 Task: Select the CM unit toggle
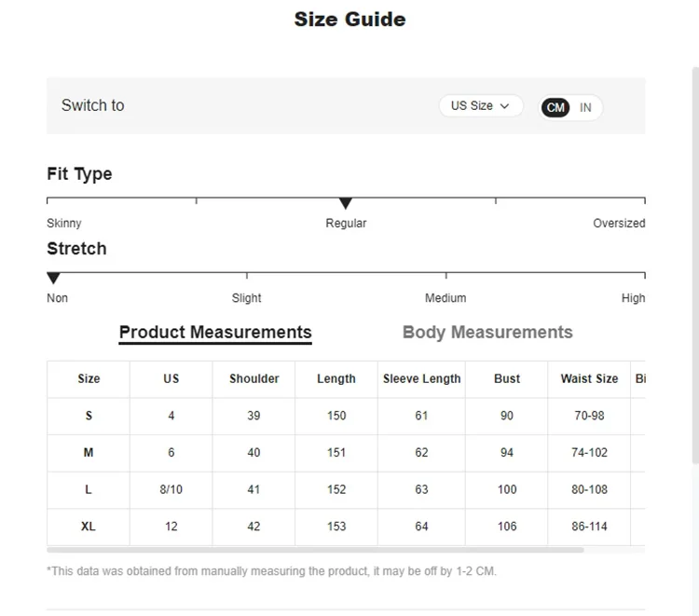pos(555,107)
